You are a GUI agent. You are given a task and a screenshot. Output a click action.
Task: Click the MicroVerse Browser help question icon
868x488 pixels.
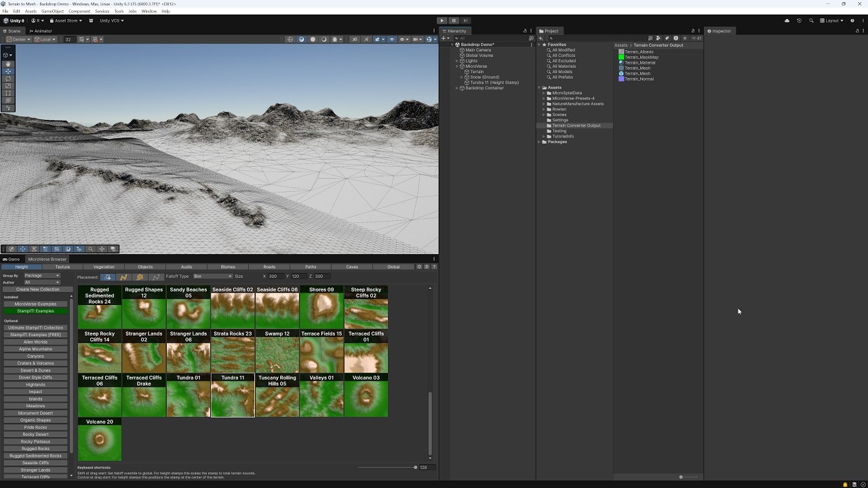pyautogui.click(x=434, y=266)
